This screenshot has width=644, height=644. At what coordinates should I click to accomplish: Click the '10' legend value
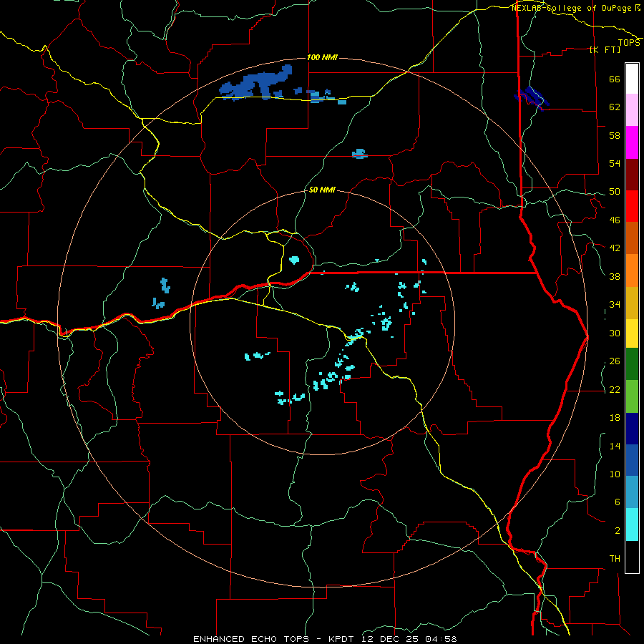615,474
